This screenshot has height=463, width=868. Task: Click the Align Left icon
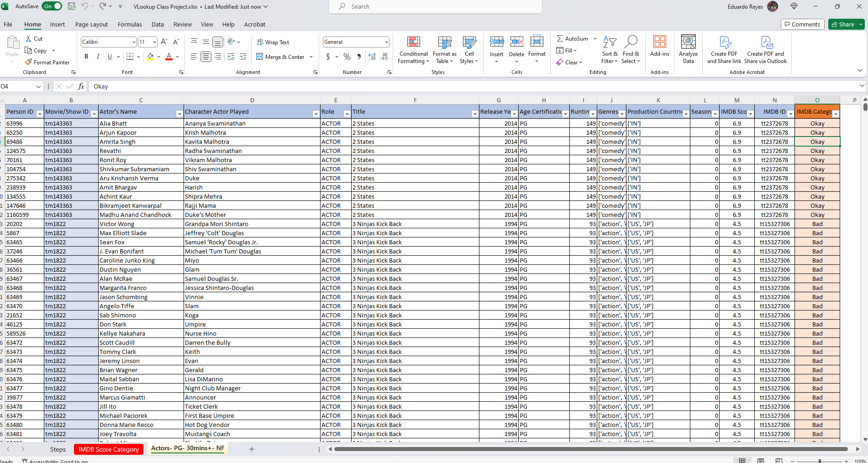point(194,57)
